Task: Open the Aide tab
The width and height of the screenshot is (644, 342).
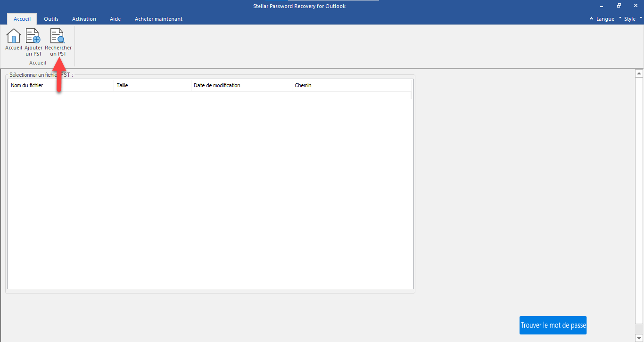Action: click(x=115, y=19)
